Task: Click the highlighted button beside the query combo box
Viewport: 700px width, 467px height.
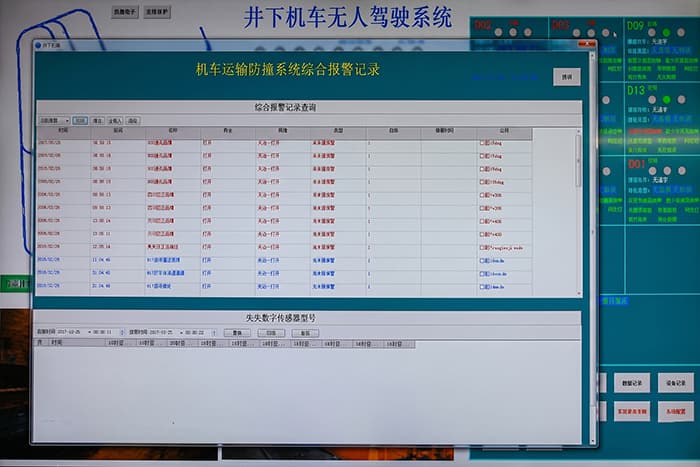Action: tap(80, 121)
